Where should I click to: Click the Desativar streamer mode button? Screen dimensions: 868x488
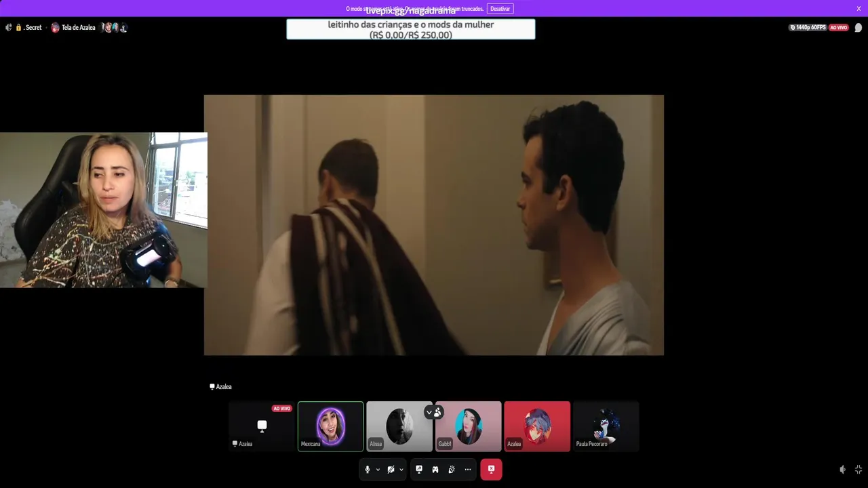click(500, 9)
